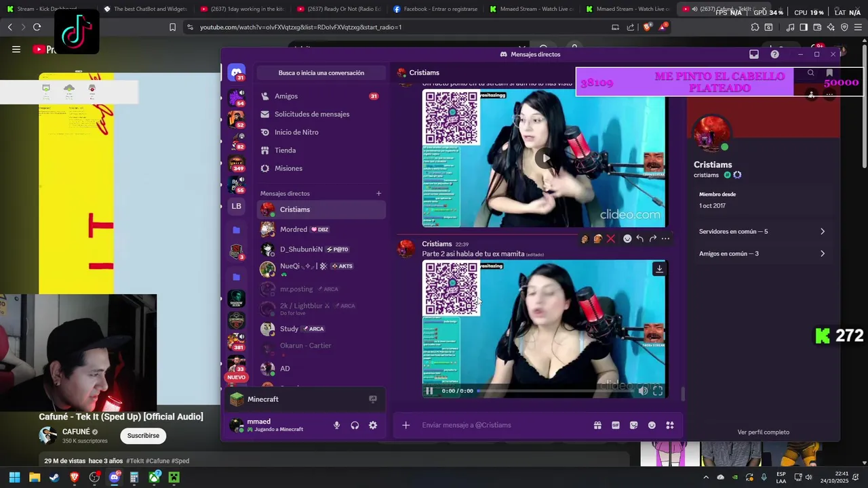Toggle deafen headphones icon
The image size is (868, 488).
(x=355, y=425)
